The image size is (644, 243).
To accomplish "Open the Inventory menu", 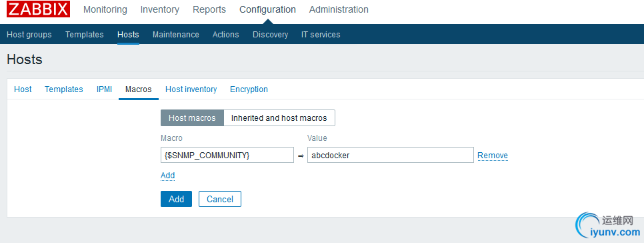I will (x=160, y=9).
